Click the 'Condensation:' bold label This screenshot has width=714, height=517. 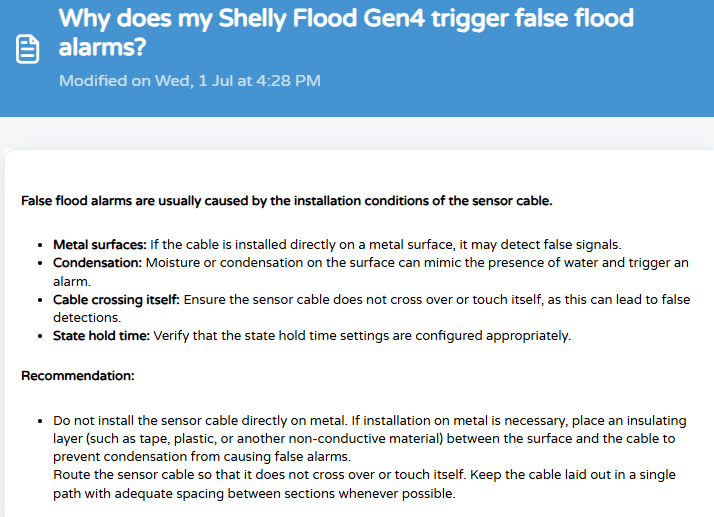pyautogui.click(x=97, y=263)
